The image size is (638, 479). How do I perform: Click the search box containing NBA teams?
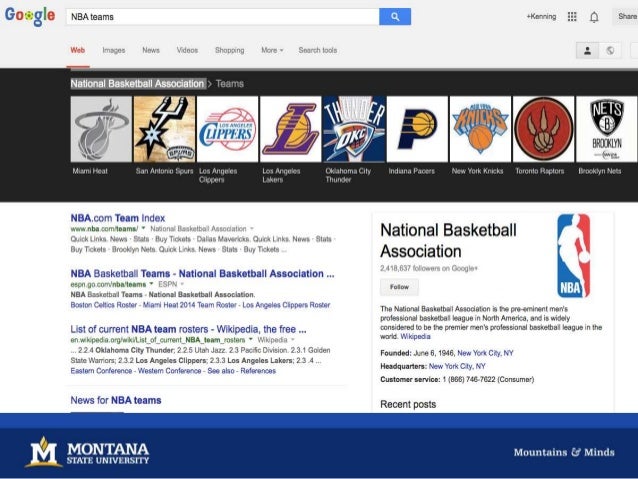tap(223, 17)
